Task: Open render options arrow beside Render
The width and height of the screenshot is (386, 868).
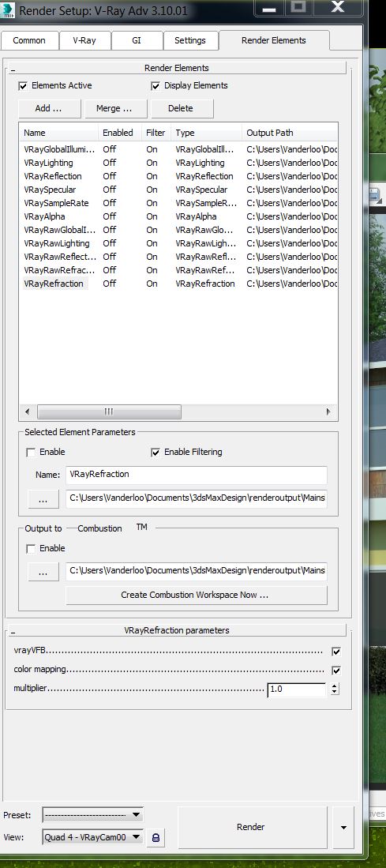Action: point(343,828)
